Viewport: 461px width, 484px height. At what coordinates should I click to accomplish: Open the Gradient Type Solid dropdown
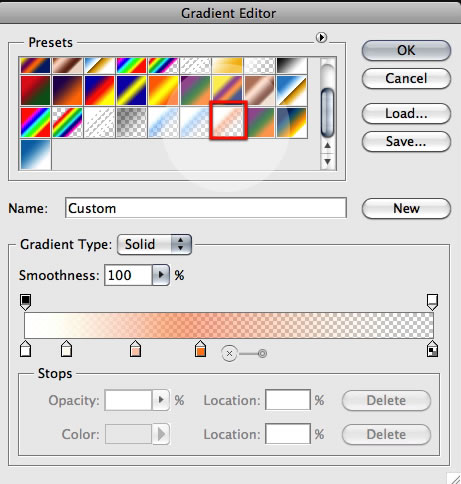coord(154,244)
